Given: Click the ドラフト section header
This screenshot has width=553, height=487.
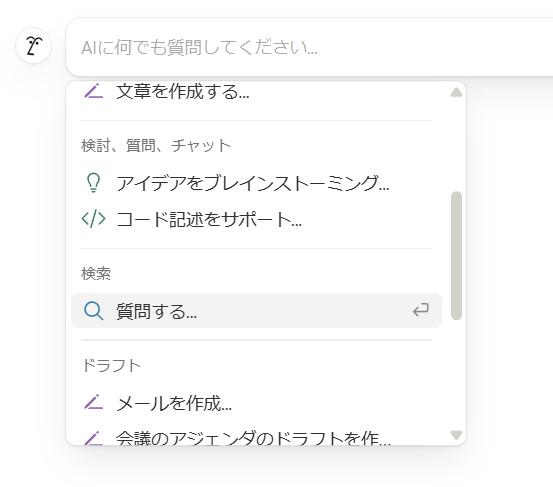Looking at the screenshot, I should [x=111, y=365].
